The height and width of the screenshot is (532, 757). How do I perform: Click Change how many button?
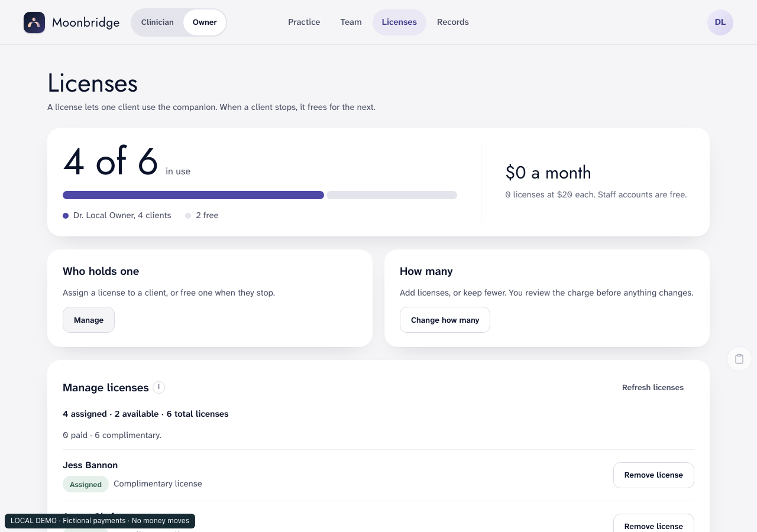[445, 320]
